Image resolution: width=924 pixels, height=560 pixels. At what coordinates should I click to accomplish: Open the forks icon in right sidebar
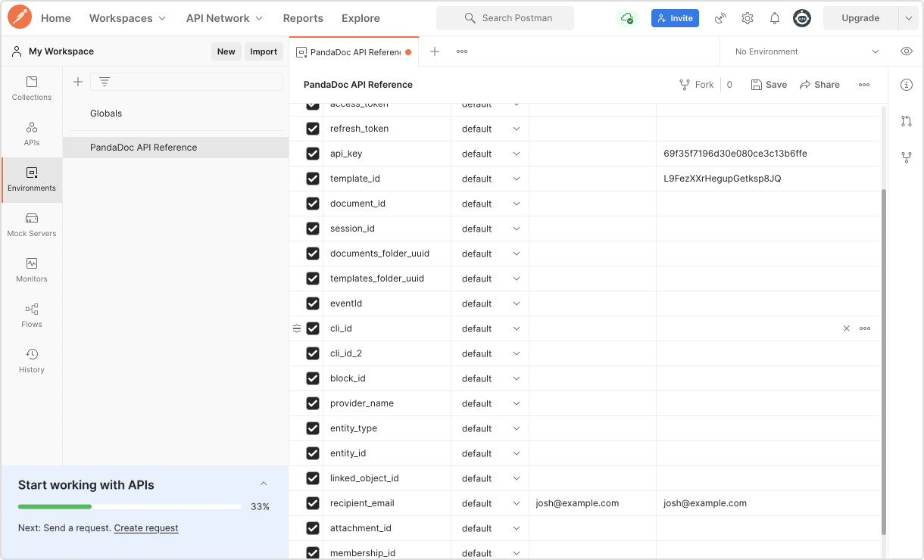coord(907,157)
